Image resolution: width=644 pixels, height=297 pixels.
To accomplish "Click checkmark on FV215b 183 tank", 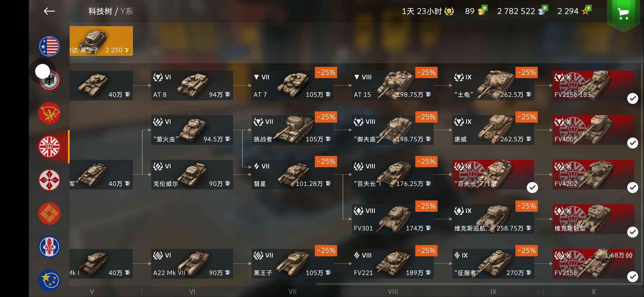I will coord(632,98).
